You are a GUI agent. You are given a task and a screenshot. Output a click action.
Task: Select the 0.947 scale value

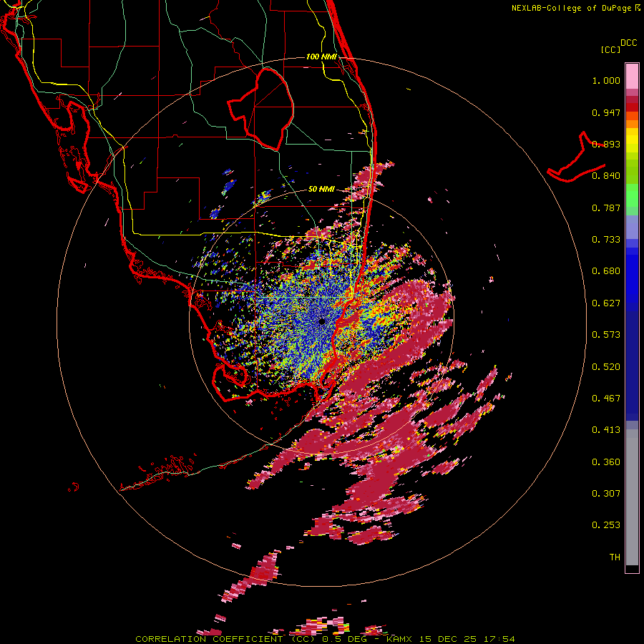(606, 112)
